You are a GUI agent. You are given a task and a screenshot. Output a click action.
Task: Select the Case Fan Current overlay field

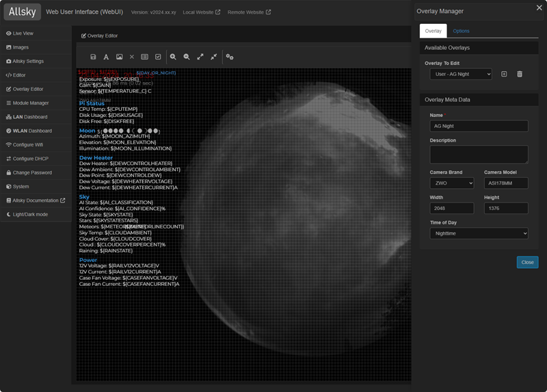click(x=129, y=285)
